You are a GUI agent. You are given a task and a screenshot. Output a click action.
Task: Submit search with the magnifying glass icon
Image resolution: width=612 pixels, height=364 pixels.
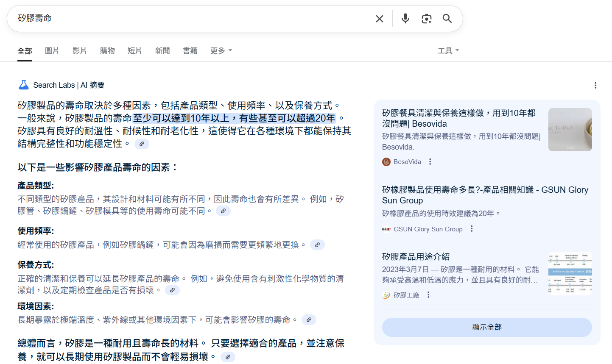(447, 18)
